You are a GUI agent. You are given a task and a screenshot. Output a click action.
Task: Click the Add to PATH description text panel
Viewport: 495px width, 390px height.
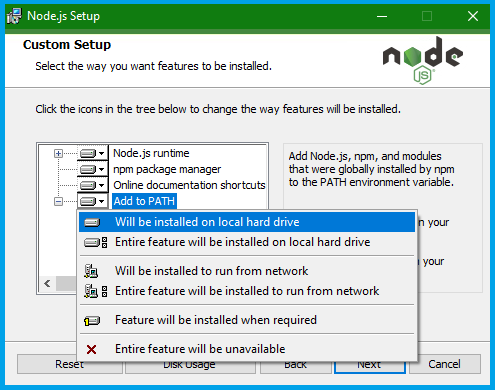[x=383, y=218]
